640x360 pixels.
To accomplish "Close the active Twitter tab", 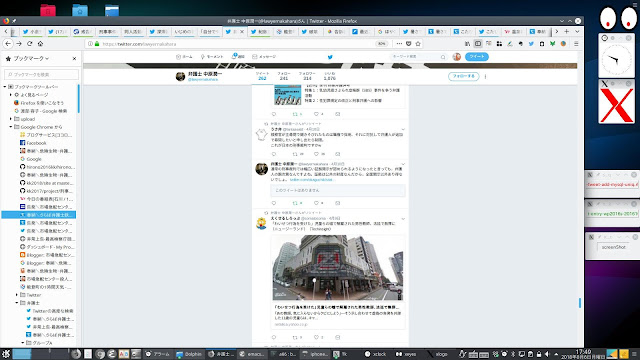I will 242,31.
